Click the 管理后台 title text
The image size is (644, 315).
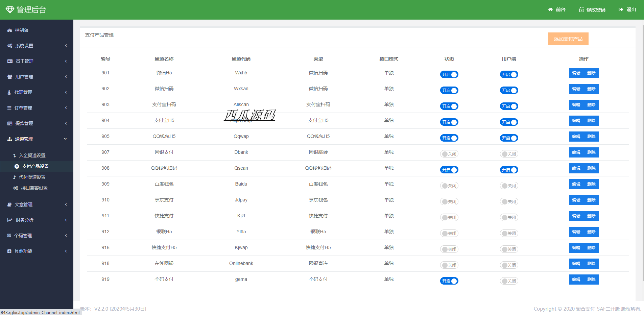31,10
